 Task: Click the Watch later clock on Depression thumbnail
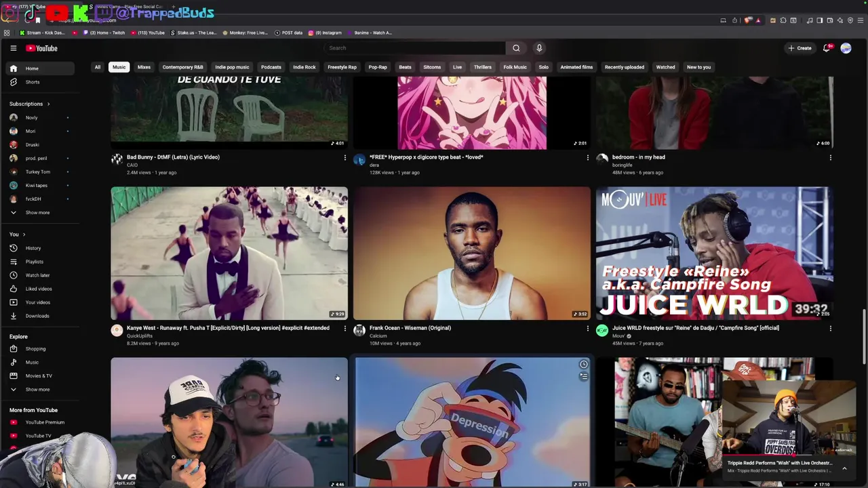[x=583, y=365]
